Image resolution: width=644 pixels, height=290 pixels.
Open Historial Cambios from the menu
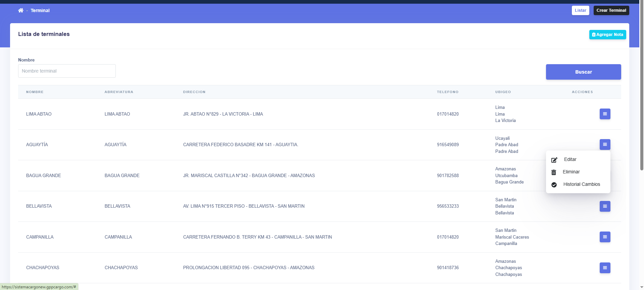click(581, 184)
